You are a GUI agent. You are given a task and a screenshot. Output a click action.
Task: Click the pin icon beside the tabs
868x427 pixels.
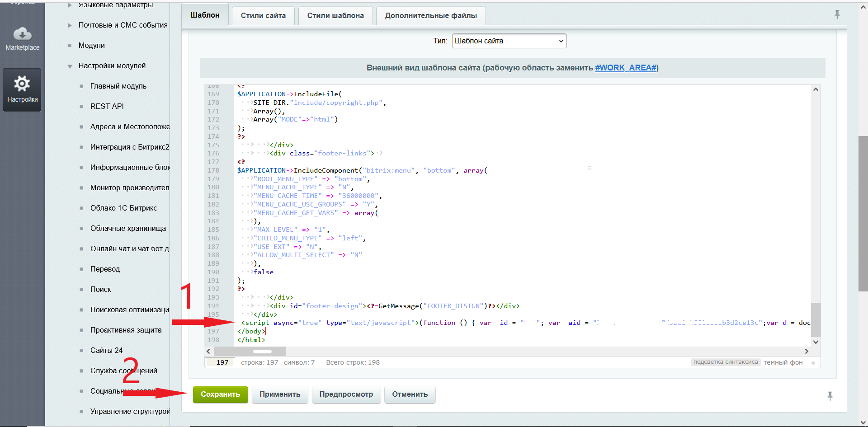click(837, 14)
